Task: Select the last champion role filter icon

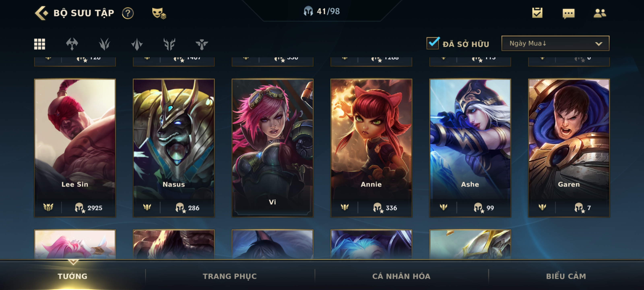Action: pos(201,44)
